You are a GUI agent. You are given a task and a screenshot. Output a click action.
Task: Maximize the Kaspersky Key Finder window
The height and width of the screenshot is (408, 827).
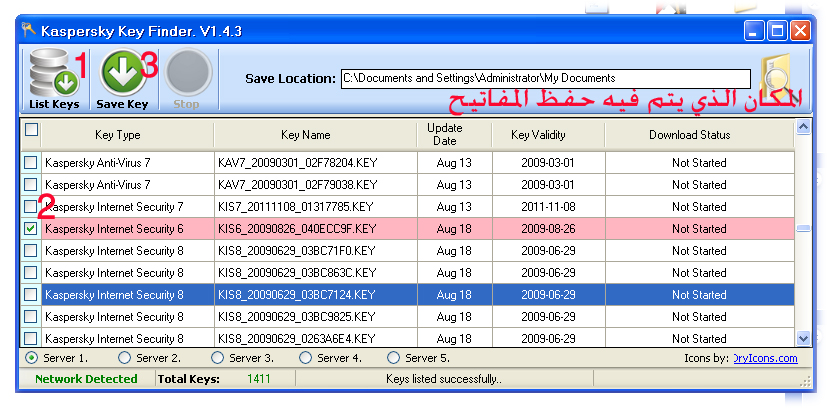[x=777, y=31]
